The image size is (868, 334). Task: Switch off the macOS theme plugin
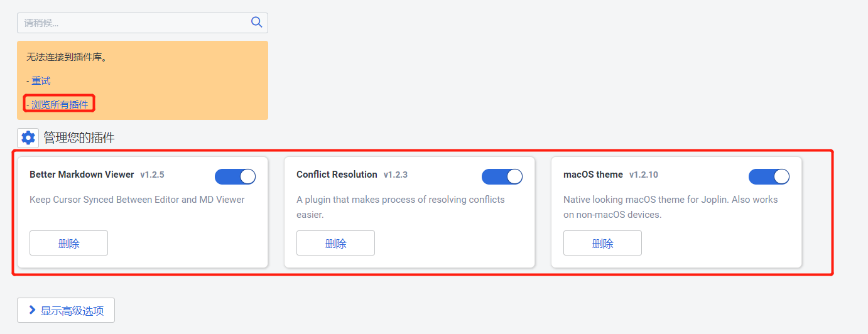pyautogui.click(x=769, y=176)
